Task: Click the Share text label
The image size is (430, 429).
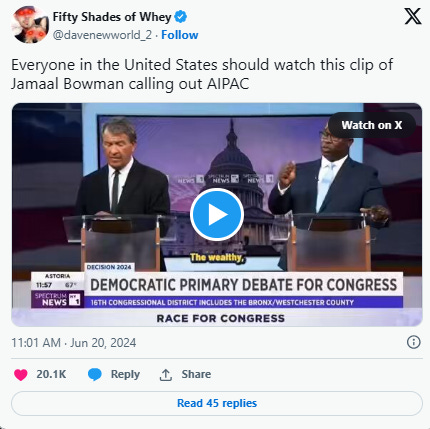Action: tap(196, 374)
